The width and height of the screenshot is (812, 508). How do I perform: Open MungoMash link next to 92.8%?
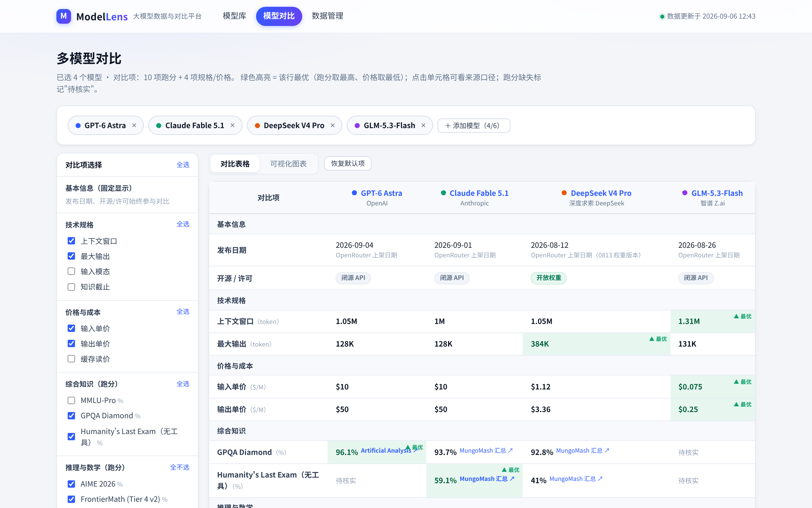point(582,450)
